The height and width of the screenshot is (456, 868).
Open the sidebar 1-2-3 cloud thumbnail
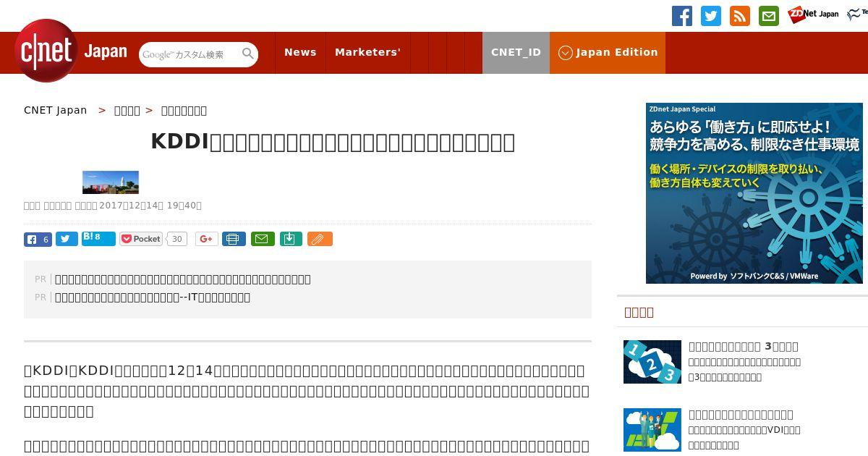pos(652,362)
